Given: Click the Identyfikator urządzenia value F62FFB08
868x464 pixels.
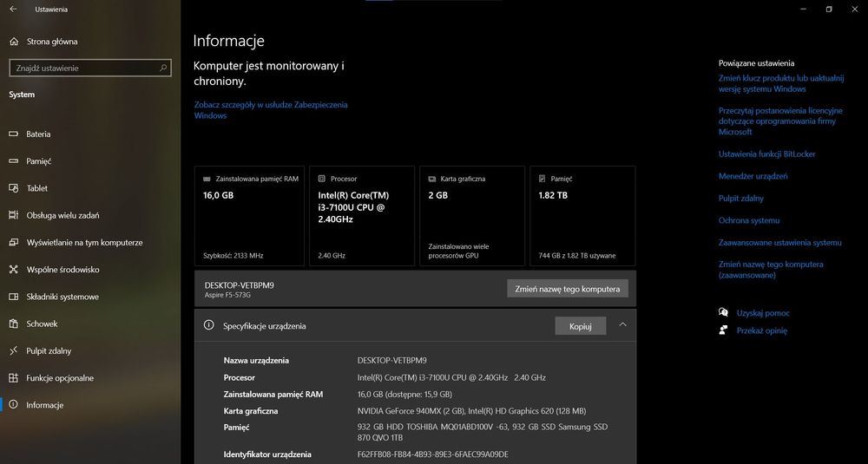Looking at the screenshot, I should pyautogui.click(x=433, y=454).
